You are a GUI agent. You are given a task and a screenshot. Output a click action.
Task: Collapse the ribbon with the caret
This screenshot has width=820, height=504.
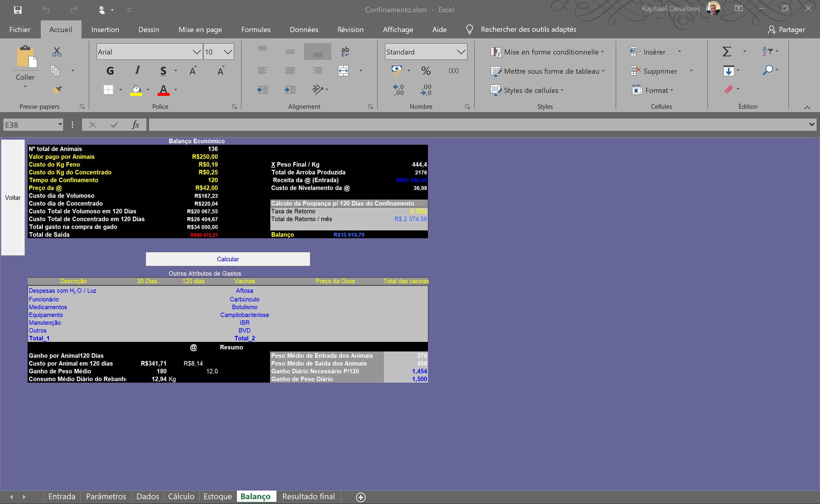[x=807, y=107]
